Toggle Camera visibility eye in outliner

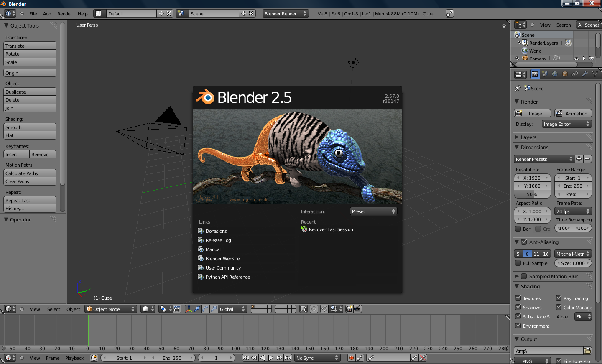576,59
